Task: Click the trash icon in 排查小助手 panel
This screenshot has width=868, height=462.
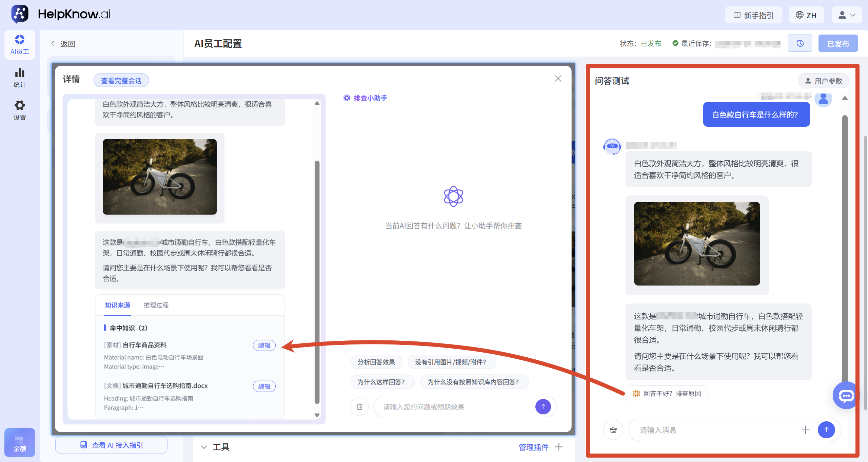Action: [360, 406]
